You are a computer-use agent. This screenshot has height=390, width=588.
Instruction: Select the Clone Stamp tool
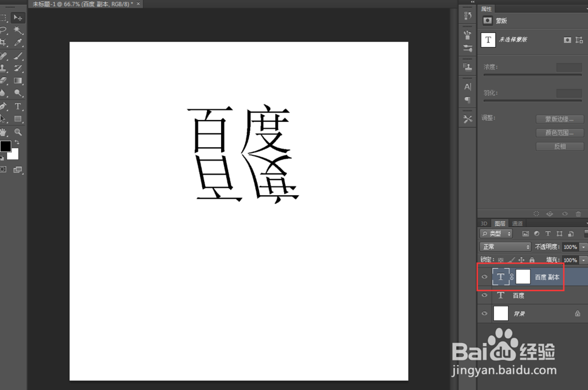click(x=3, y=68)
